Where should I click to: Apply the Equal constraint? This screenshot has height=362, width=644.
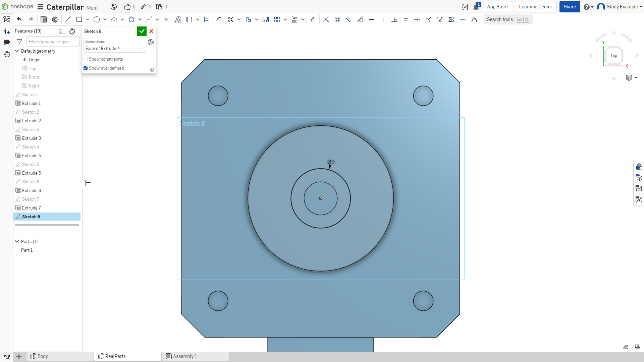[x=406, y=19]
